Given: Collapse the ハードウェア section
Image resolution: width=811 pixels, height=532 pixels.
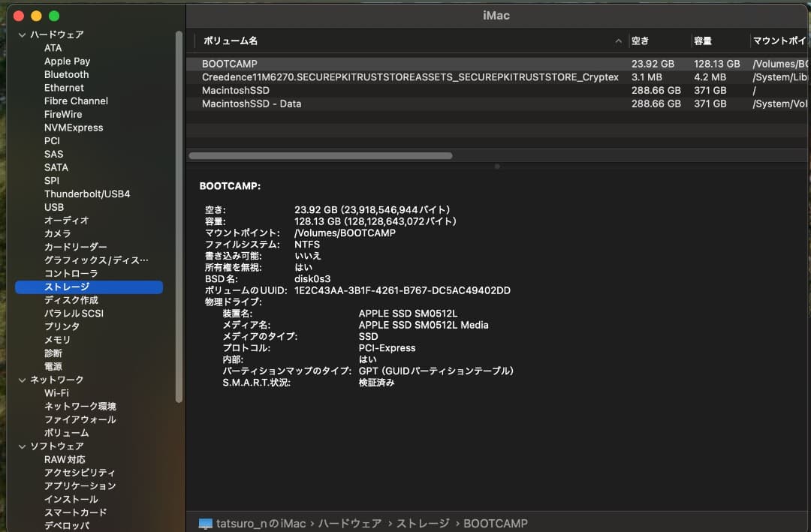Looking at the screenshot, I should [x=21, y=35].
